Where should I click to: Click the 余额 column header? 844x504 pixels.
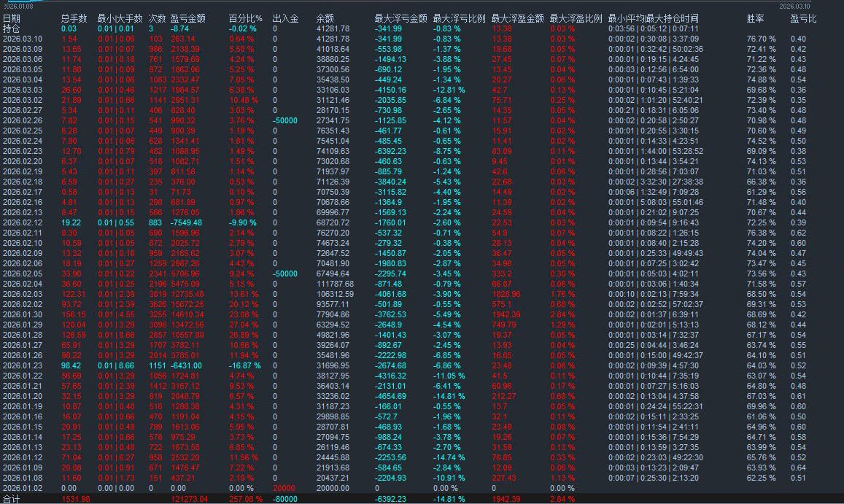click(325, 18)
